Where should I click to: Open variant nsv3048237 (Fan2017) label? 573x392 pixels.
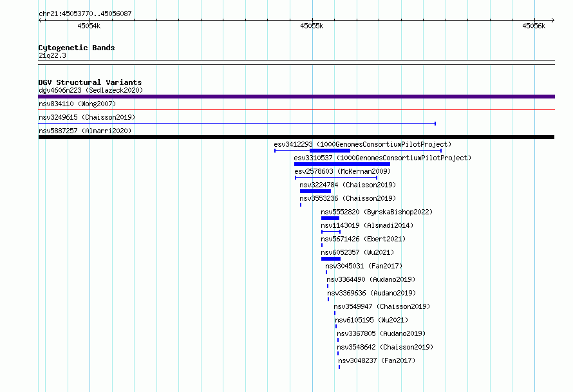[377, 360]
